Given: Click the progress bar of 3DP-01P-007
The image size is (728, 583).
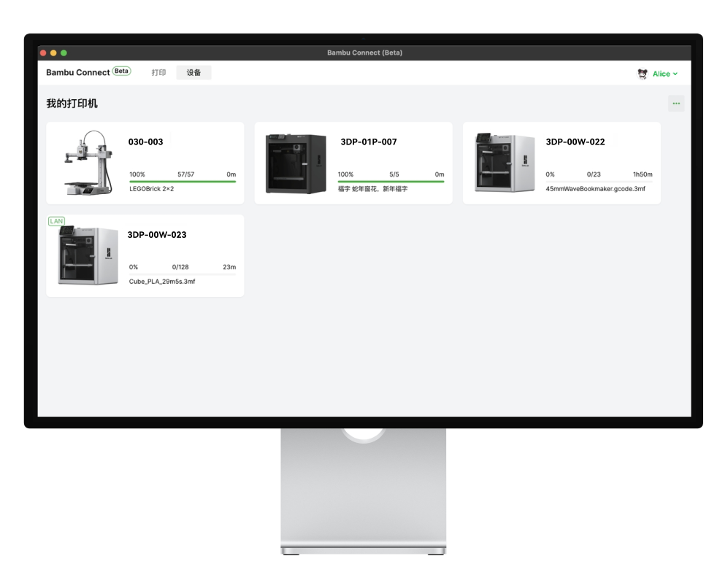Looking at the screenshot, I should [391, 182].
